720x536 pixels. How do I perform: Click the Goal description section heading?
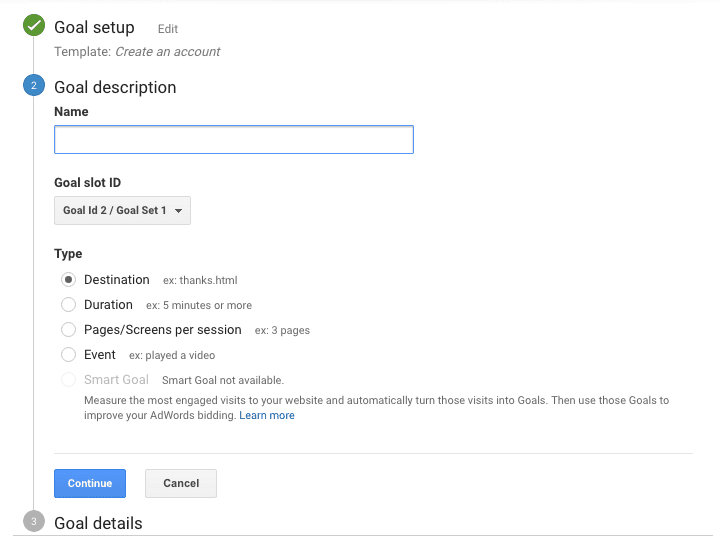point(115,87)
